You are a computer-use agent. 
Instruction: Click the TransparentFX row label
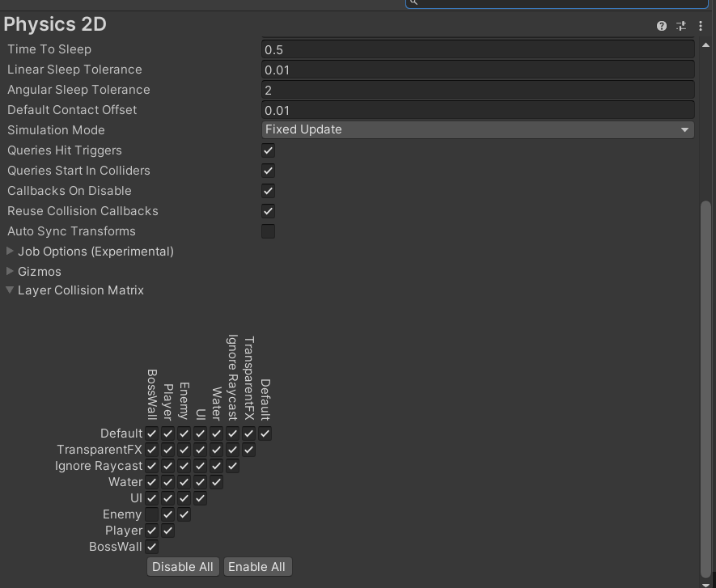pos(100,450)
